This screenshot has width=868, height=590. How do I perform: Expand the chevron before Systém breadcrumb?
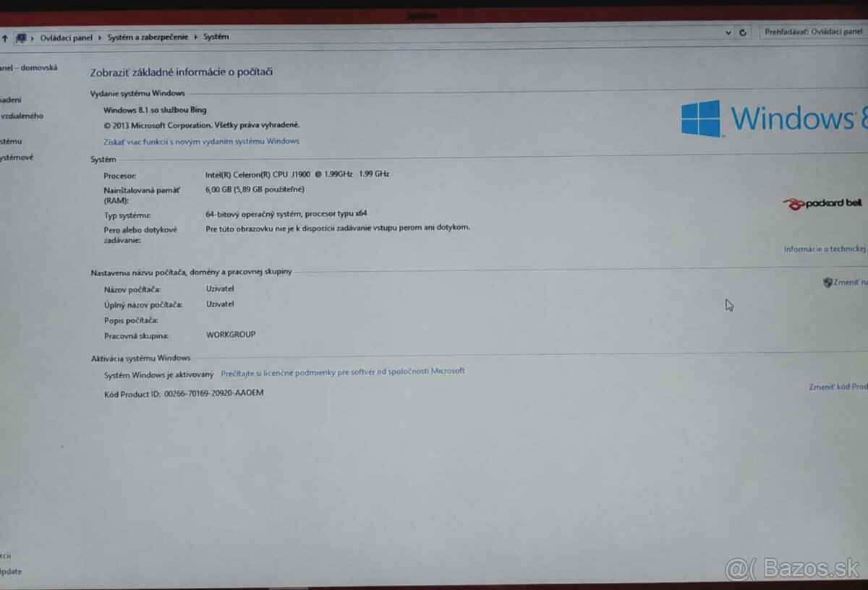pos(196,36)
